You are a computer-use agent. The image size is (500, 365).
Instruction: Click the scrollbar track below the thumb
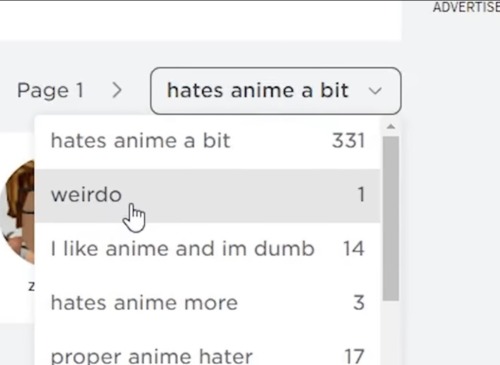pyautogui.click(x=391, y=333)
